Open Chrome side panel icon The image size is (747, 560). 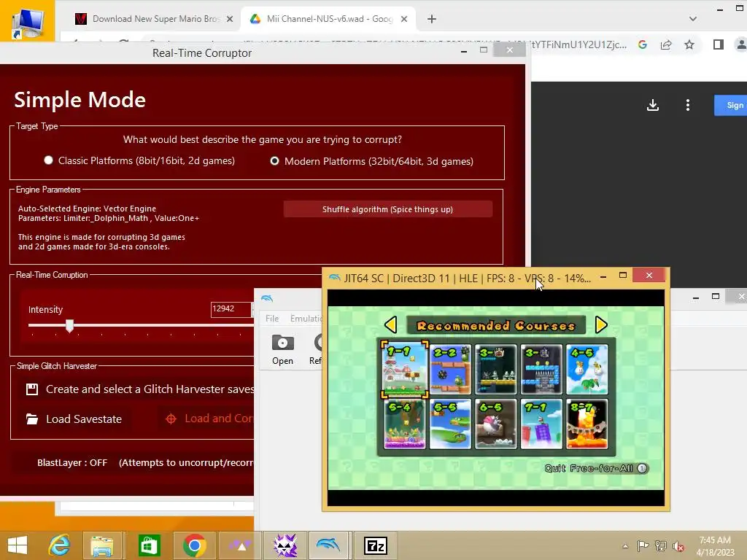(x=719, y=44)
